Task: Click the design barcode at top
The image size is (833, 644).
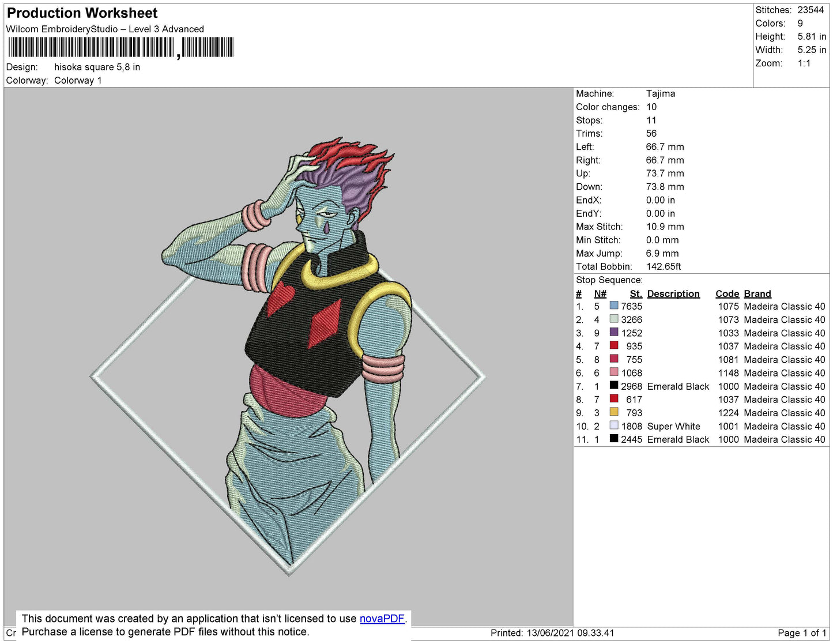Action: (x=121, y=47)
